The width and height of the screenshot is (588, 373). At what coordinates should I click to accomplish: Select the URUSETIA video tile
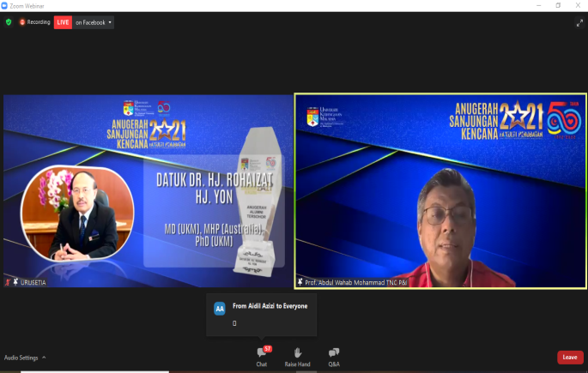(x=147, y=190)
